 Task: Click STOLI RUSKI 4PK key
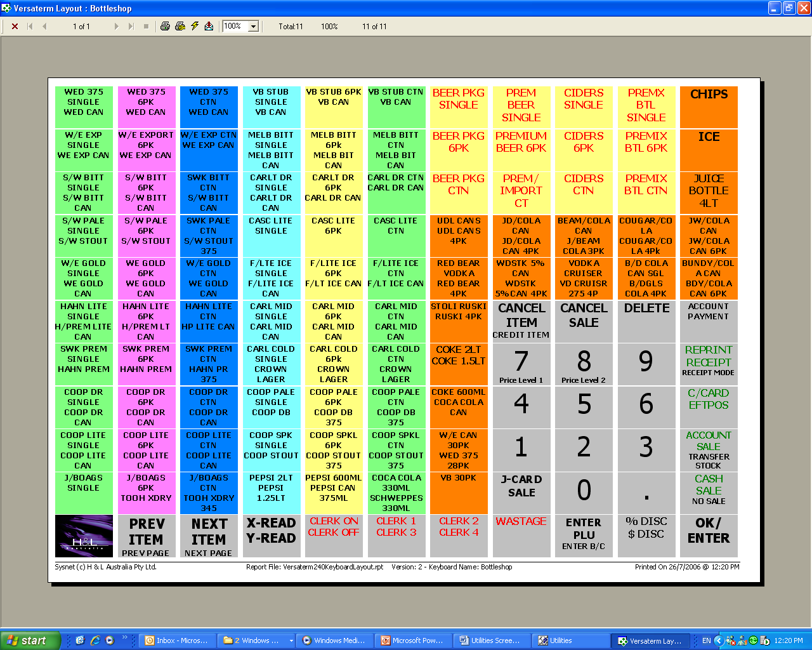point(459,321)
